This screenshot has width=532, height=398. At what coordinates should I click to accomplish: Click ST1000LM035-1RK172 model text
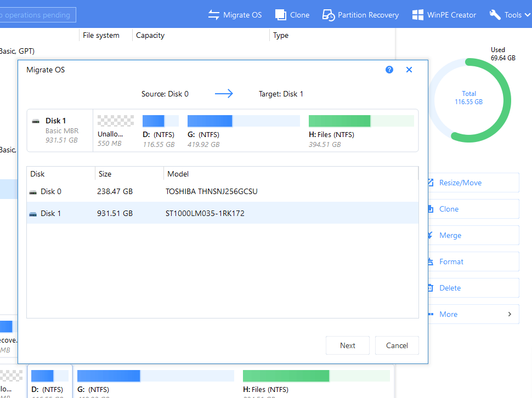(x=205, y=213)
